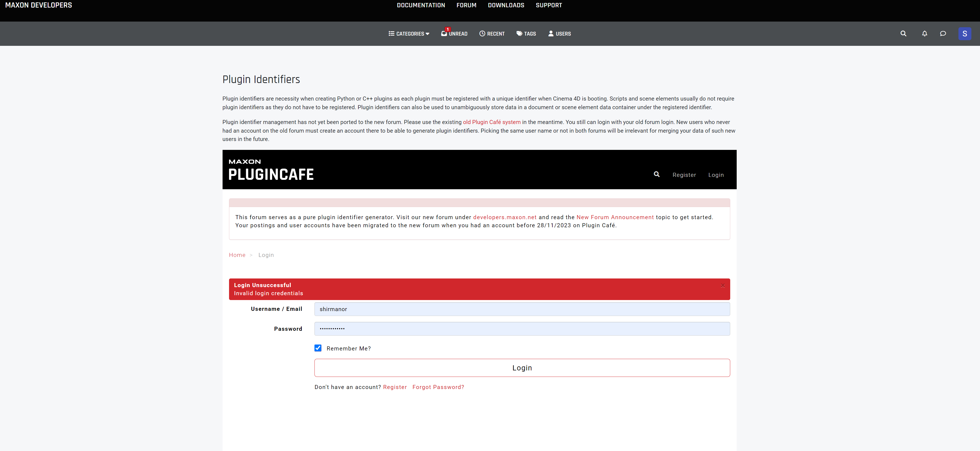Uncheck the Remember Me checkbox
Viewport: 980px width, 451px height.
point(318,348)
